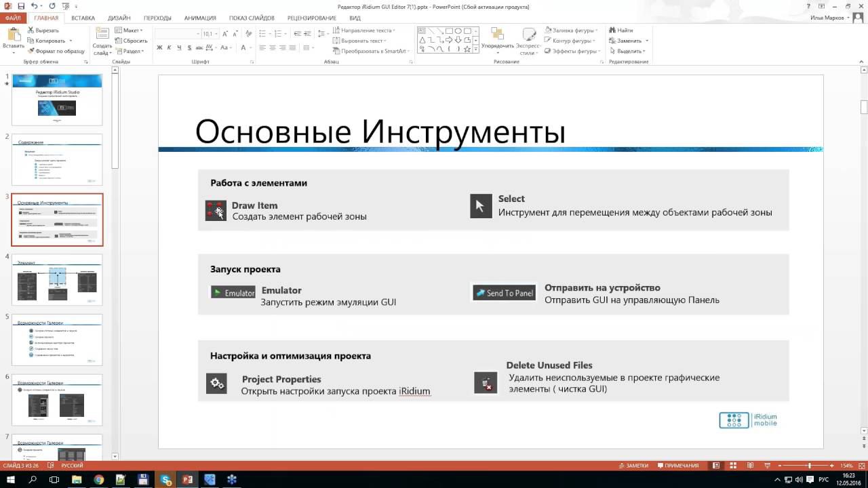Pick the oval shape in shapes gallery
868x488 pixels.
pyautogui.click(x=458, y=30)
